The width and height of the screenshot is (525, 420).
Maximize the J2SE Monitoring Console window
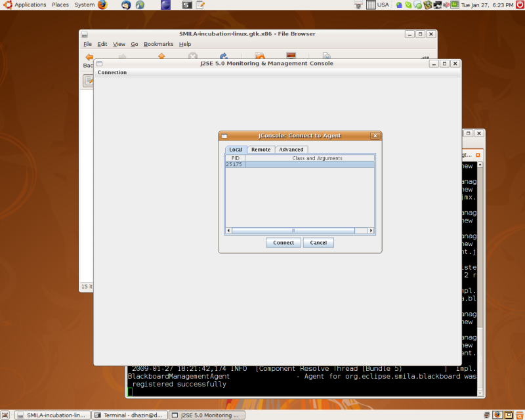click(444, 64)
